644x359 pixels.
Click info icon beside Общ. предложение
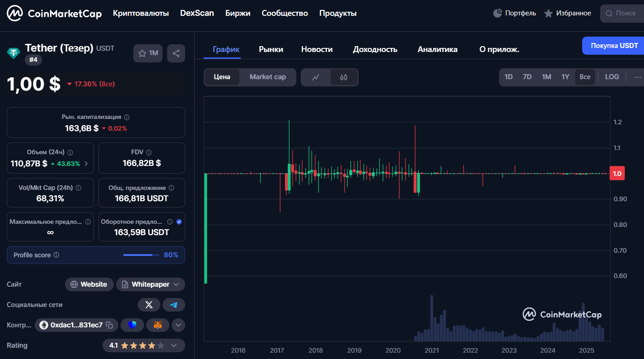172,188
